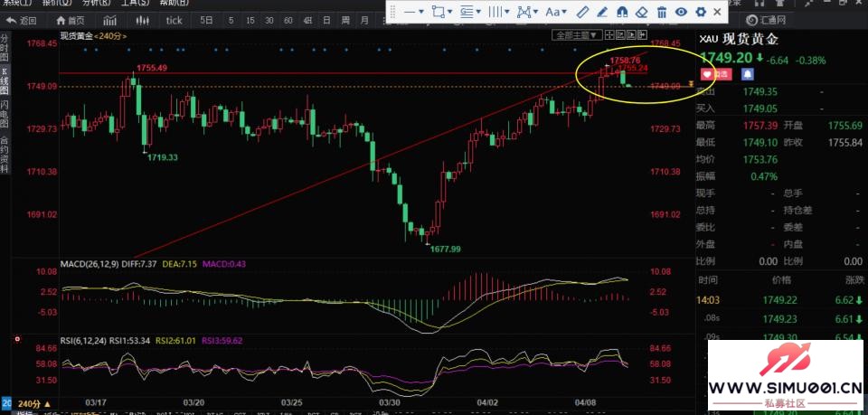The height and width of the screenshot is (415, 868).
Task: Open the Aa text tool dropdown
Action: [555, 12]
